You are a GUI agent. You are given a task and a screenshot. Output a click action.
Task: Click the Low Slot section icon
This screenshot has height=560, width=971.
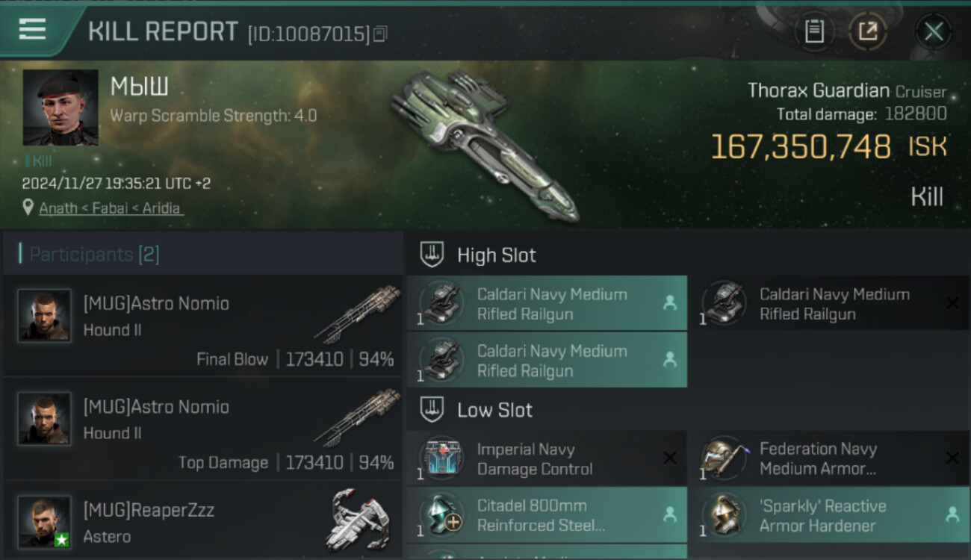(432, 409)
